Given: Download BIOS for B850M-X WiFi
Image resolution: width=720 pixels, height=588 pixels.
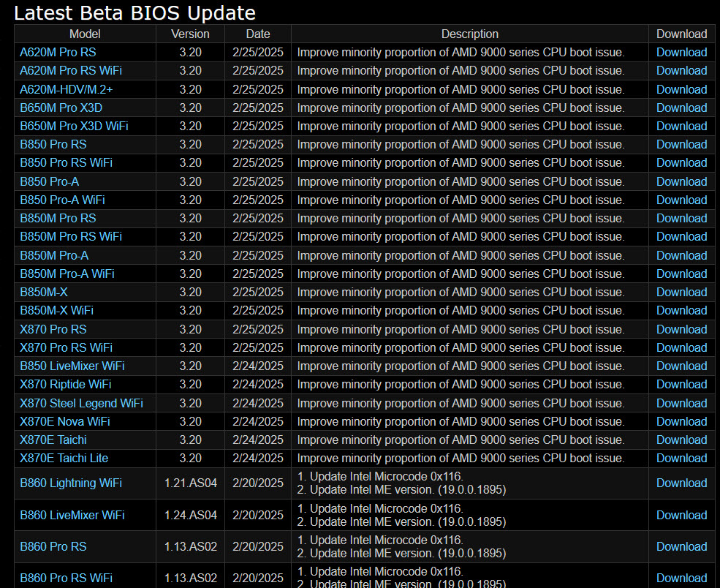Looking at the screenshot, I should coord(681,311).
